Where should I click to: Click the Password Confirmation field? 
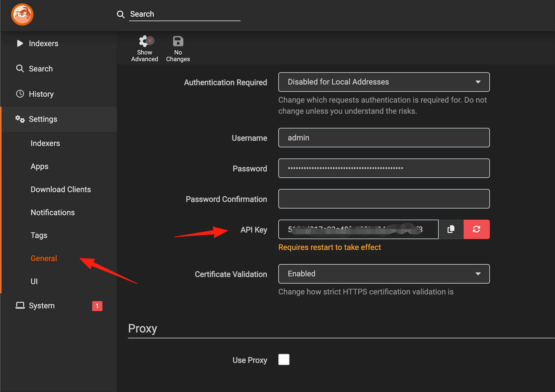[x=384, y=199]
